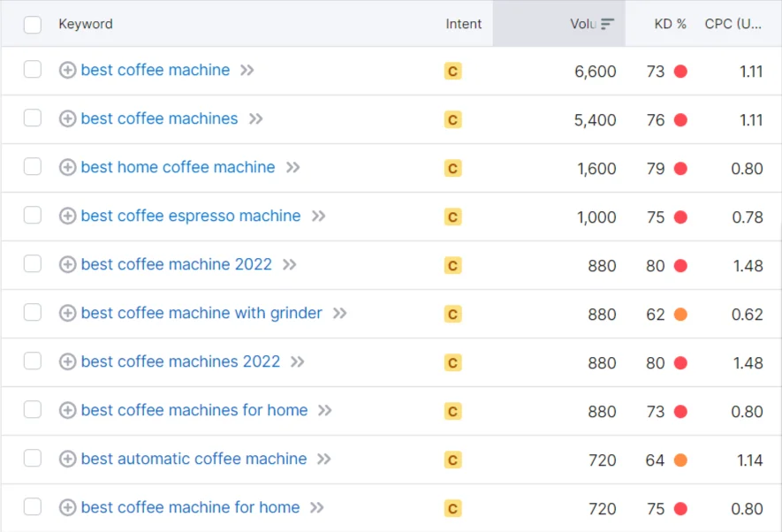Click the plus icon beside 'best coffee espresso machine'
The image size is (782, 532).
67,216
